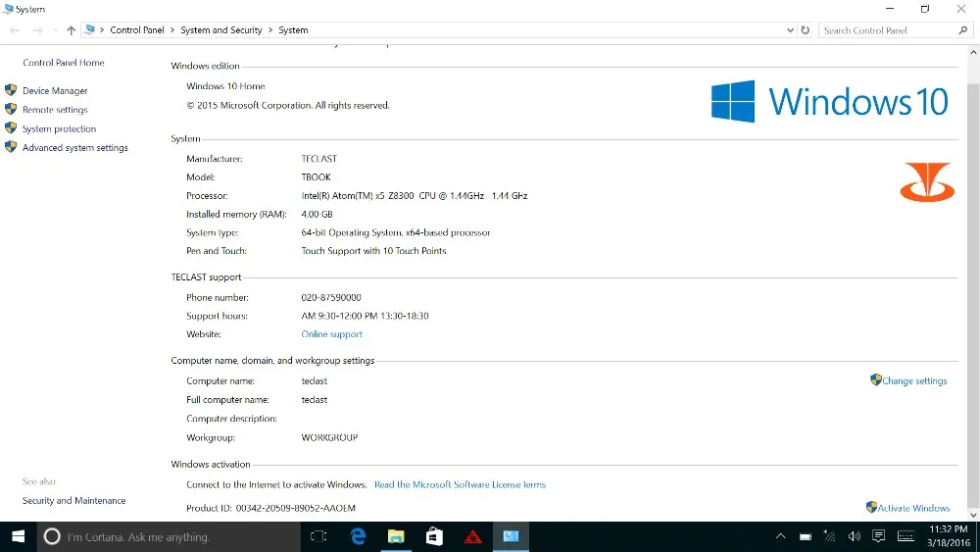Click the Teclast orange logo
980x552 pixels.
coord(927,182)
